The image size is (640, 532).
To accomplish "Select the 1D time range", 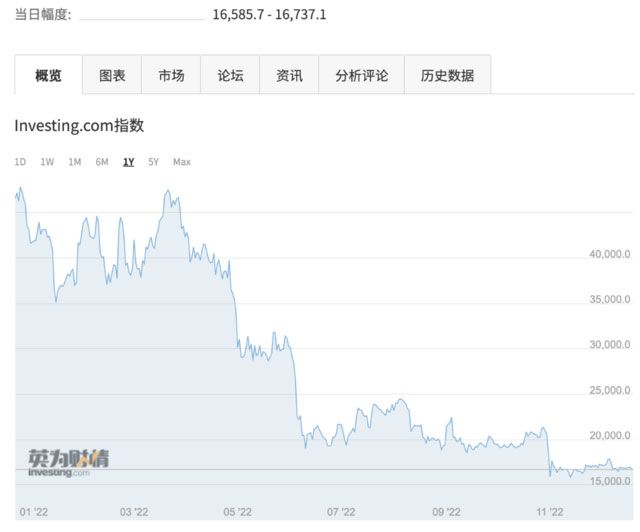I will tap(21, 162).
